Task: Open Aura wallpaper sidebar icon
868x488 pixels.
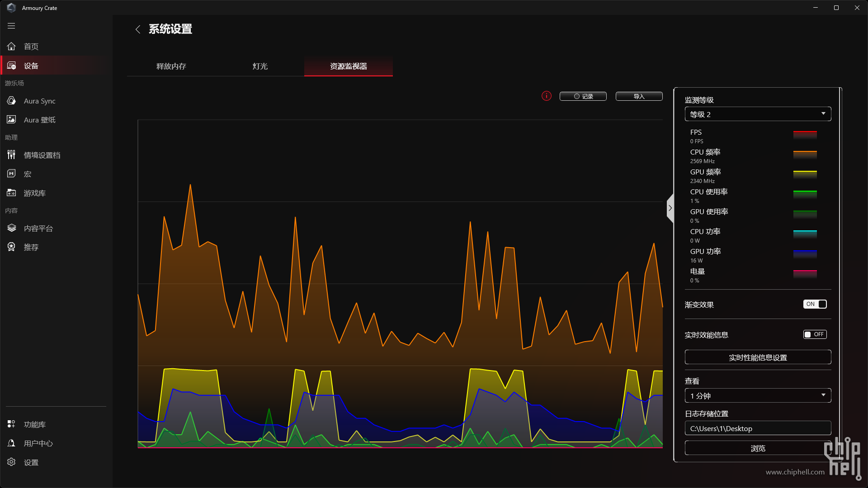Action: 11,120
